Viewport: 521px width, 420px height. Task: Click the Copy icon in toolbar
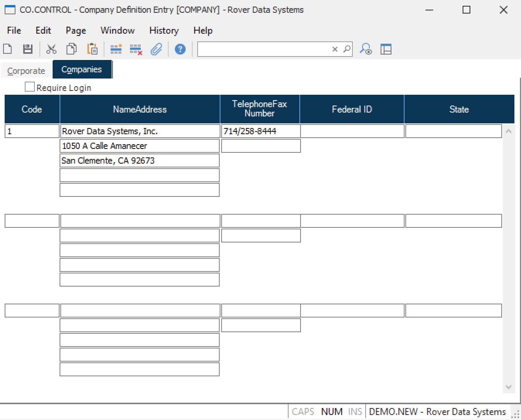[72, 49]
